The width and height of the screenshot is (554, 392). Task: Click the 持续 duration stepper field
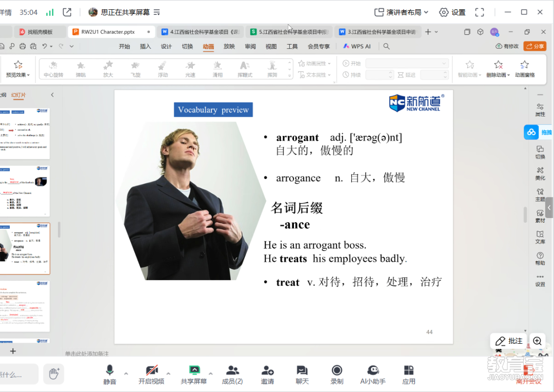coord(380,74)
